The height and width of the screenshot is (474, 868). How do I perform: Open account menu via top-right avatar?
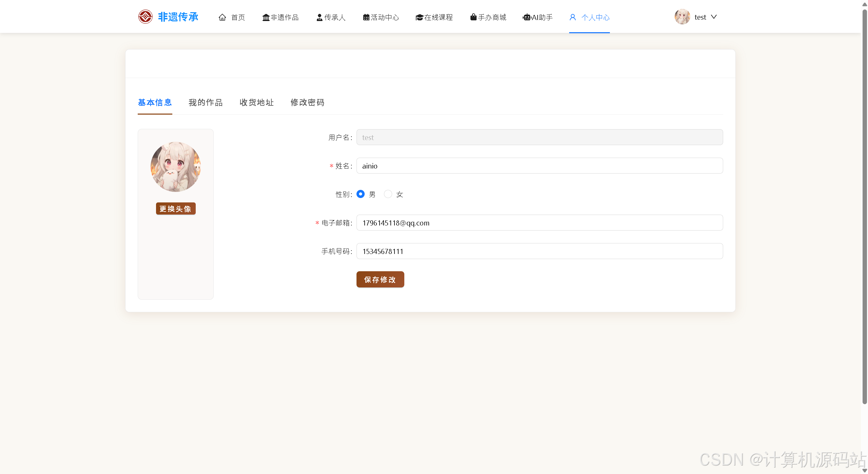tap(682, 17)
